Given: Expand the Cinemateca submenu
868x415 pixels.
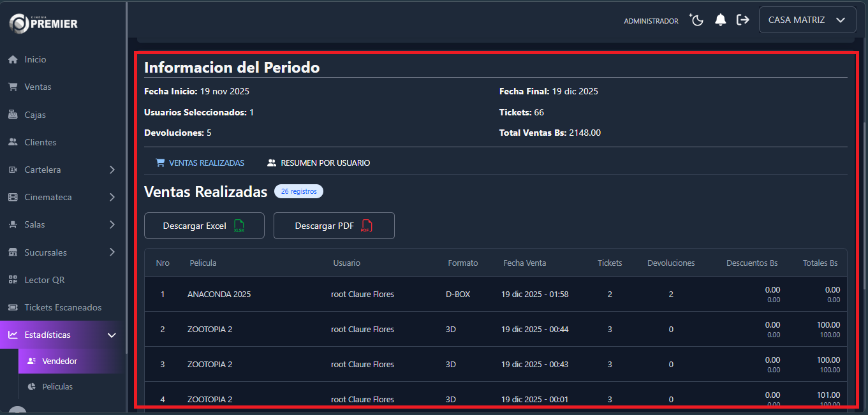Looking at the screenshot, I should pyautogui.click(x=112, y=197).
